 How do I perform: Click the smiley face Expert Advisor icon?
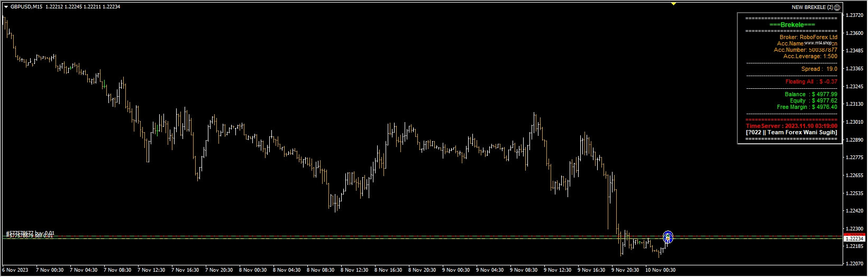point(837,7)
